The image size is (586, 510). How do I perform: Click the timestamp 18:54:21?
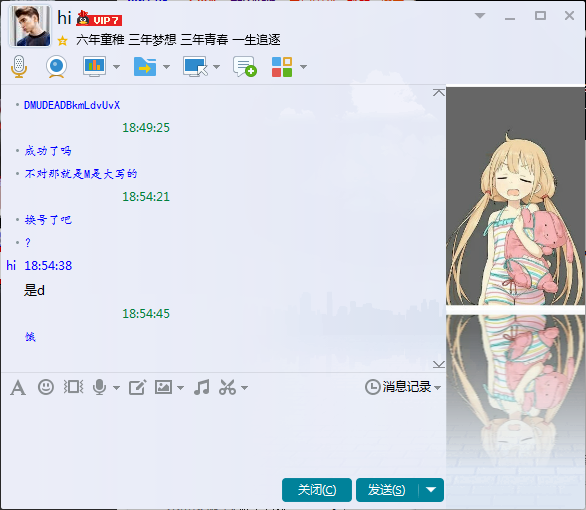pos(146,197)
